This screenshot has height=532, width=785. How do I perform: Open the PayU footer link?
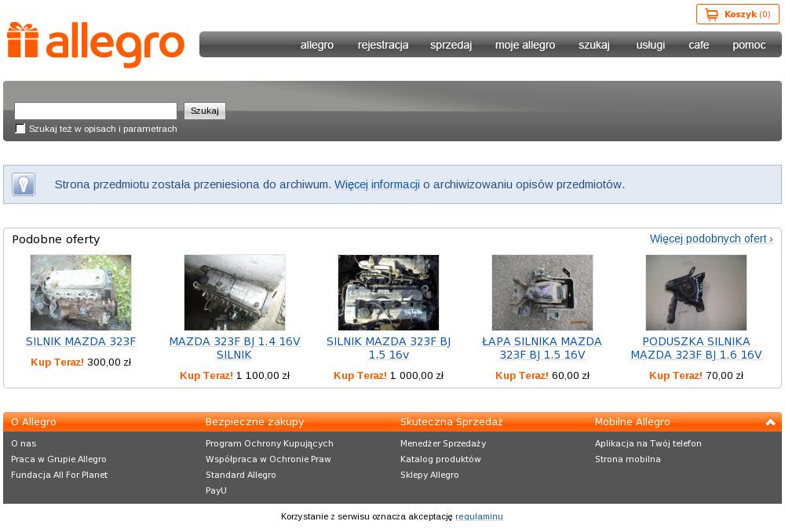217,490
